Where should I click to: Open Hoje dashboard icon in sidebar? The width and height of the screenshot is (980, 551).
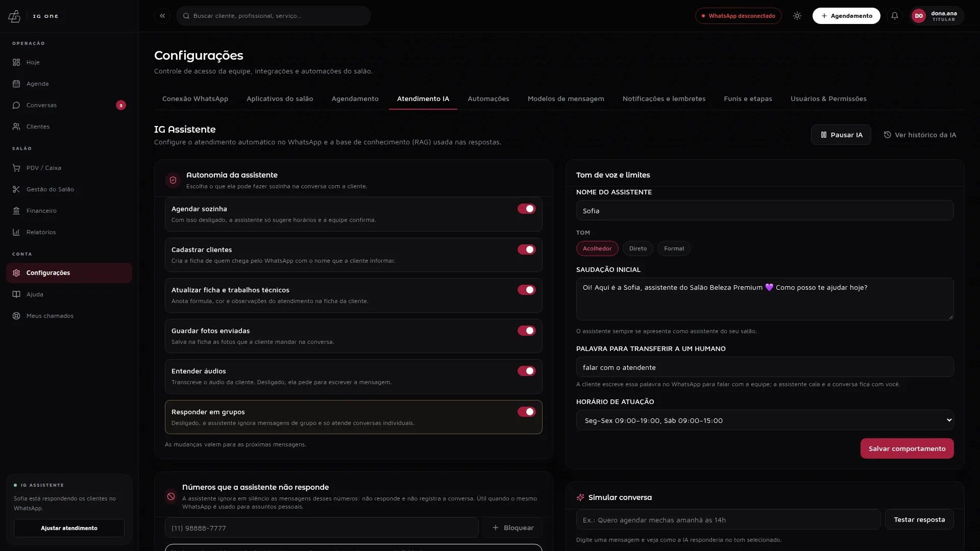tap(16, 62)
